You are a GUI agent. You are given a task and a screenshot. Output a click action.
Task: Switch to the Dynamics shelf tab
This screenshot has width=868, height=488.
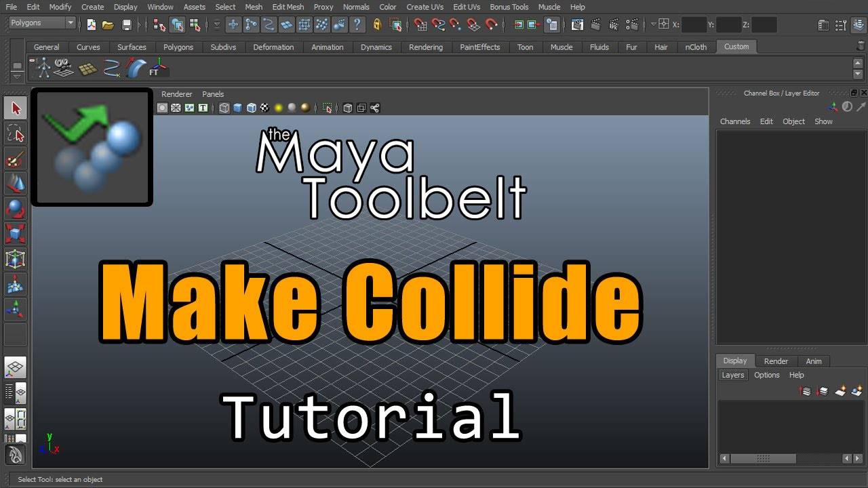point(376,47)
